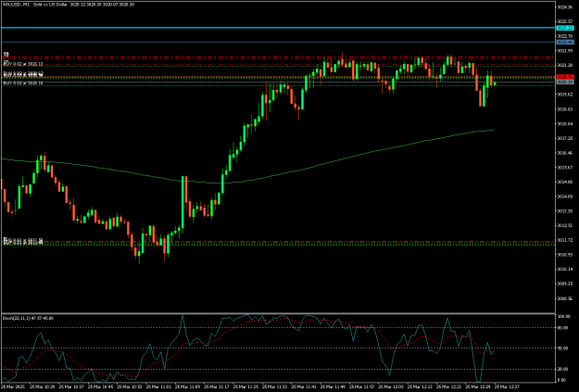The image size is (579, 392).
Task: Select the thin blue horizontal line below the cyan line
Action: point(279,42)
